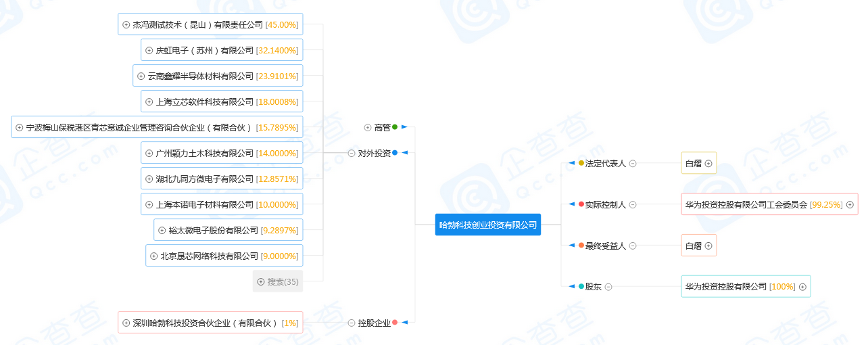Open company 云南鑫耀半导体材料有限公司

point(200,76)
